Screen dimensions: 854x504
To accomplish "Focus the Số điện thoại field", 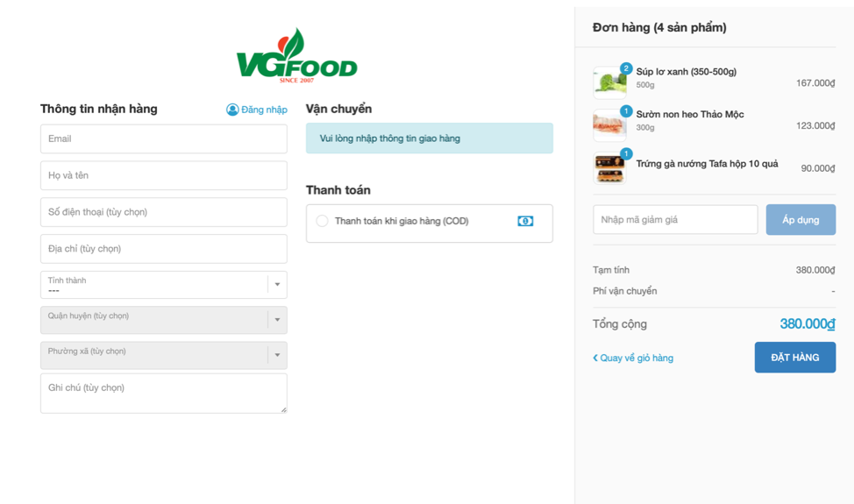I will point(163,212).
